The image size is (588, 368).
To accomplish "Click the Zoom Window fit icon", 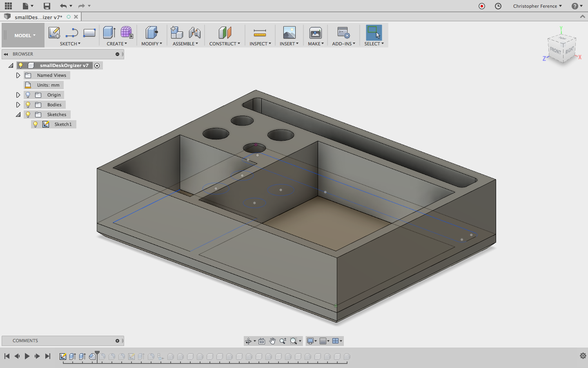I will tap(294, 341).
